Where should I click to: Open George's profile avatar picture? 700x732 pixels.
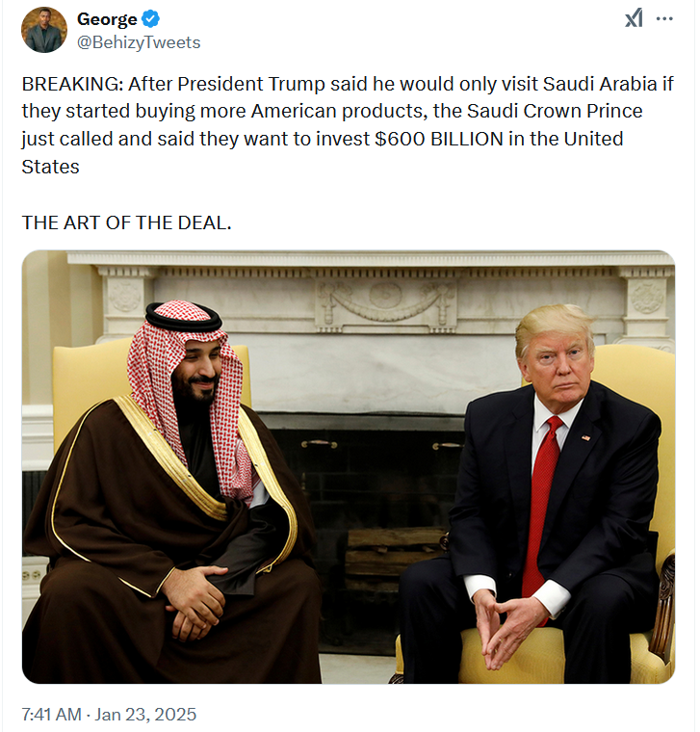[x=44, y=30]
